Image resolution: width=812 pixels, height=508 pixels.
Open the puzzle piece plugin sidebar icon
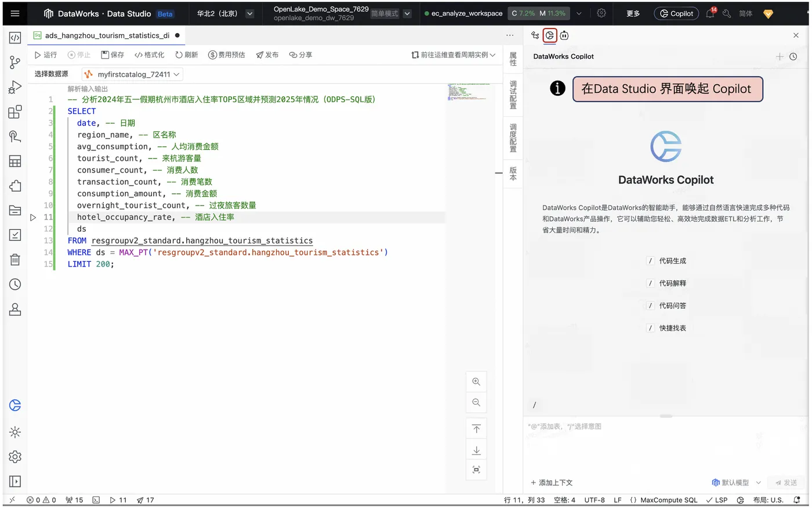click(x=16, y=186)
